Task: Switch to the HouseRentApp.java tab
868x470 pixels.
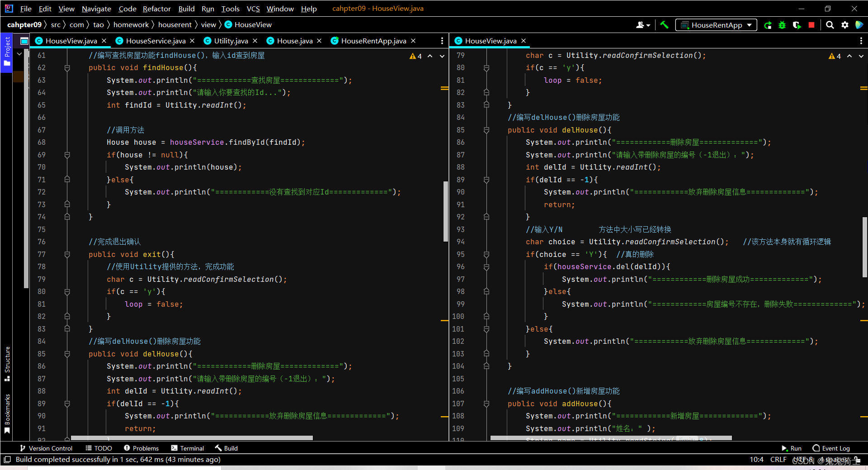Action: click(x=373, y=41)
